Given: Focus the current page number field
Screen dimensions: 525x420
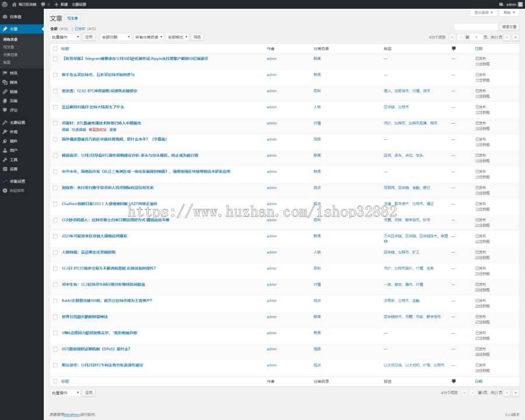Looking at the screenshot, I should tap(477, 37).
